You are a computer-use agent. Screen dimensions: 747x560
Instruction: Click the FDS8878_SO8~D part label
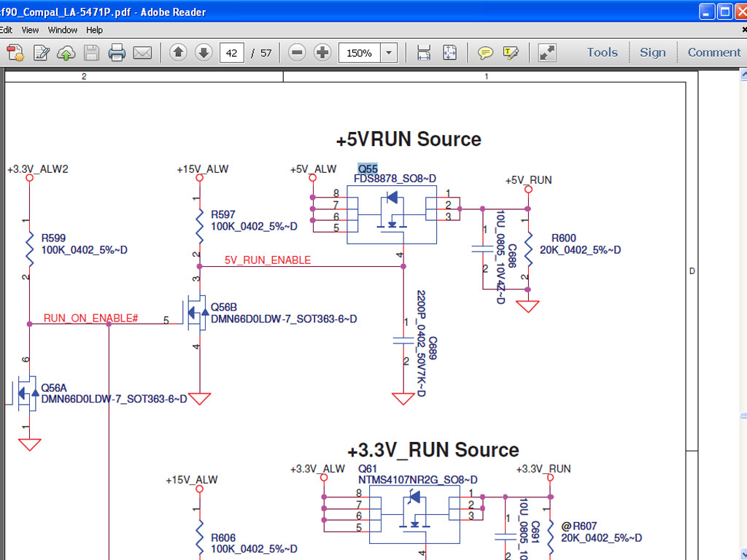(x=395, y=179)
